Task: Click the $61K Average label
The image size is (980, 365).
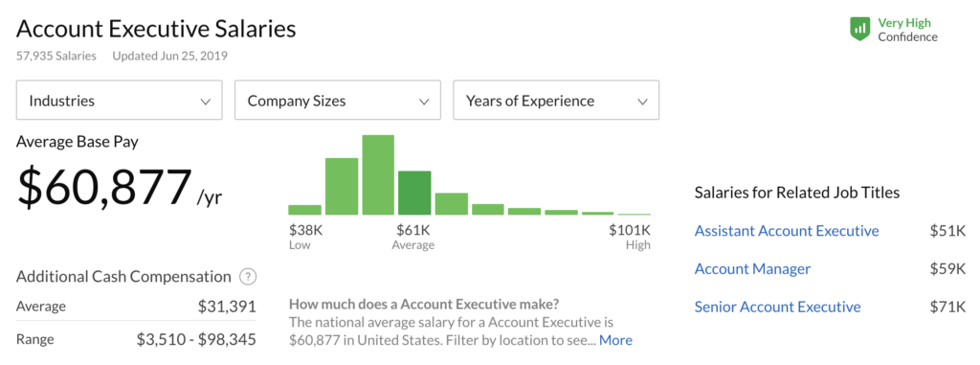Action: tap(413, 237)
